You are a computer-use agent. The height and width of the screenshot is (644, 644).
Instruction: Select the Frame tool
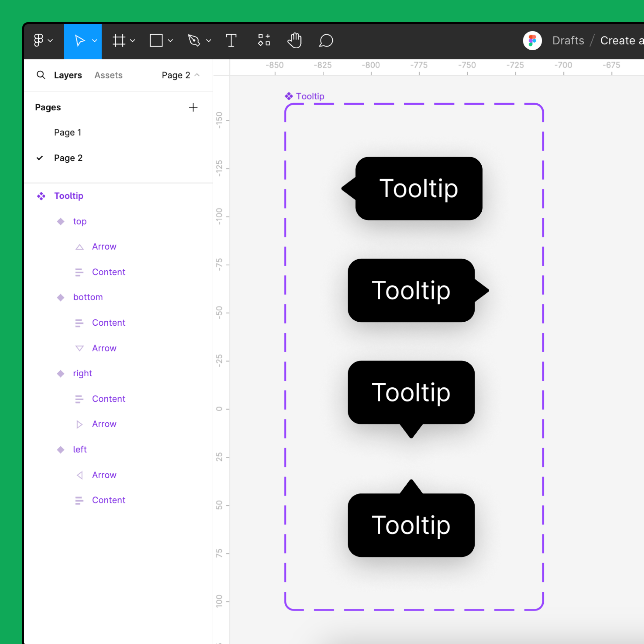tap(119, 41)
